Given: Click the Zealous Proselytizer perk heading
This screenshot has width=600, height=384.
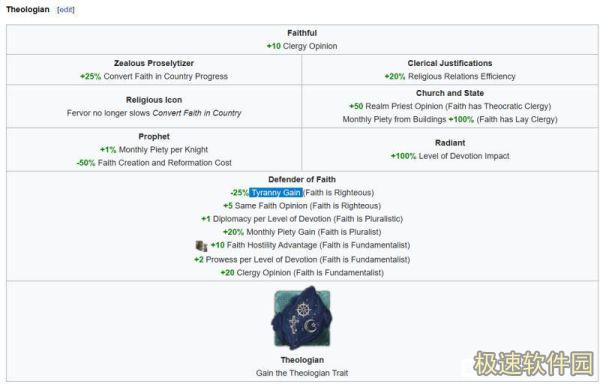Looking at the screenshot, I should tap(154, 63).
